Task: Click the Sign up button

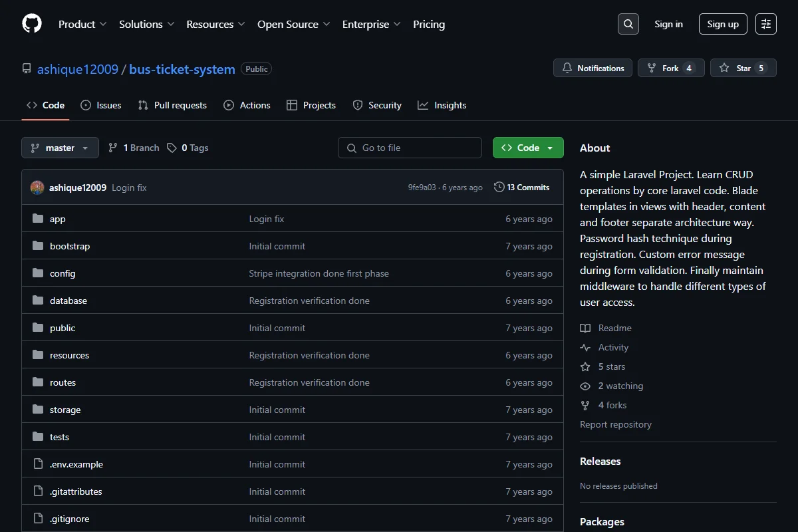Action: pyautogui.click(x=723, y=24)
